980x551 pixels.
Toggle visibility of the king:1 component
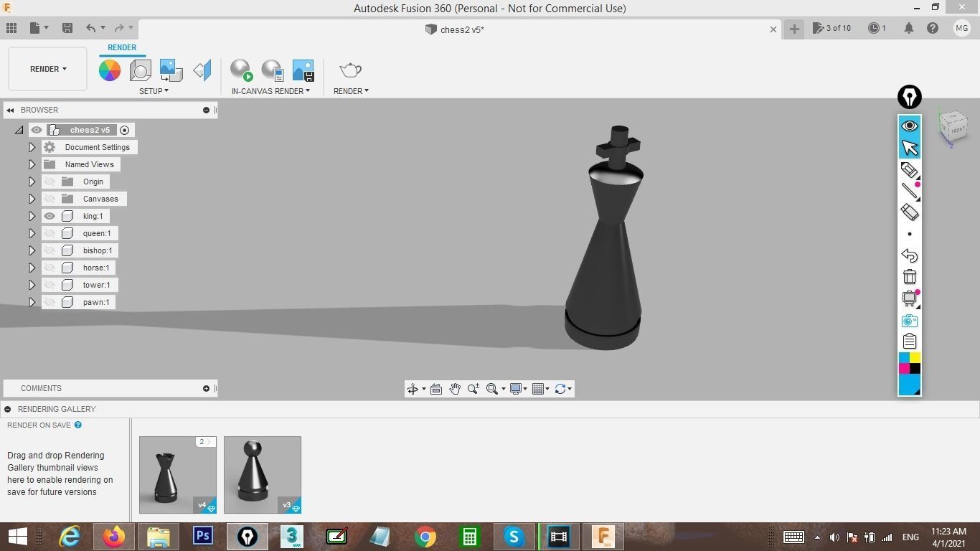pos(49,216)
